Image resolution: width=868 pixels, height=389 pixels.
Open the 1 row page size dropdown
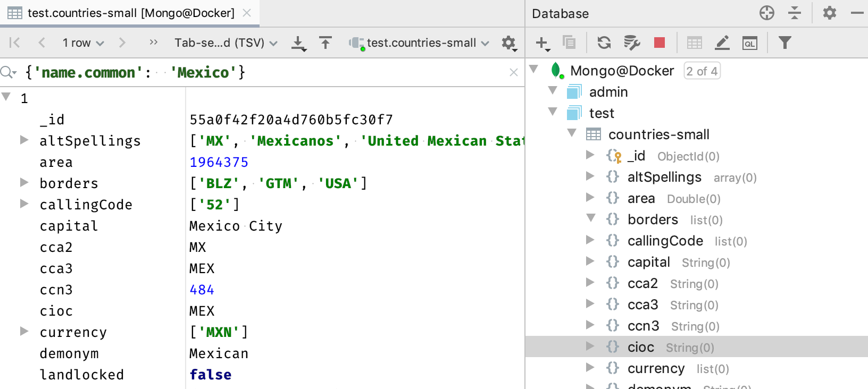tap(82, 43)
